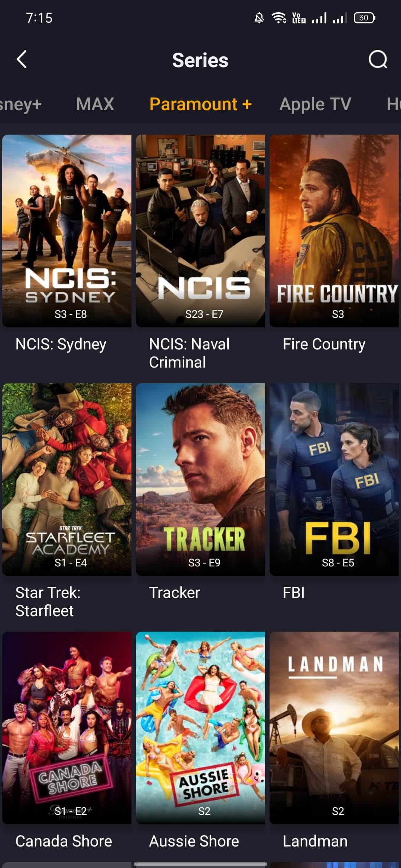Tap the muted notification bell icon
Image resolution: width=401 pixels, height=868 pixels.
259,18
